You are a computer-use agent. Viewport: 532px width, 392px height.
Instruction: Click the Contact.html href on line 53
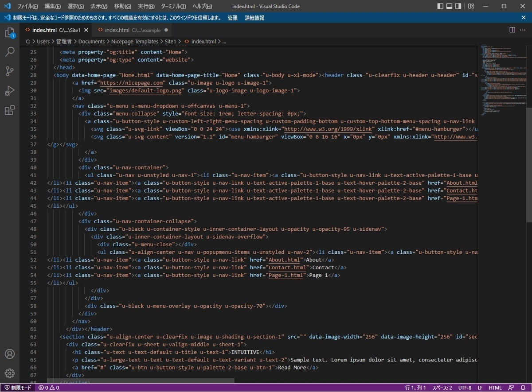tap(288, 267)
